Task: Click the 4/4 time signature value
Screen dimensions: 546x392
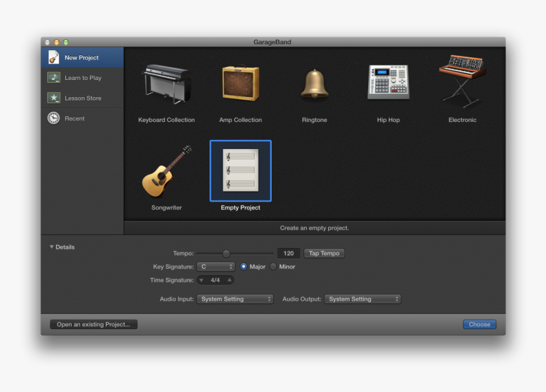Action: pos(215,280)
